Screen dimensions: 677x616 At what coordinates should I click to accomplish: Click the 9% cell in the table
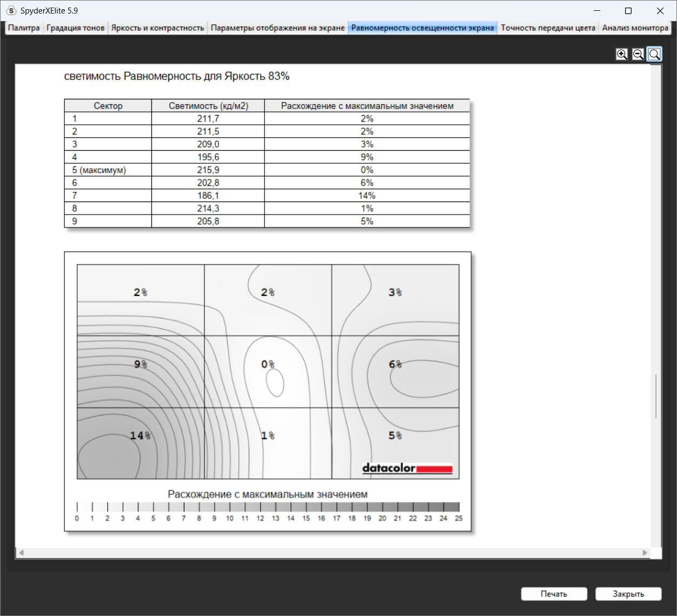tap(367, 157)
